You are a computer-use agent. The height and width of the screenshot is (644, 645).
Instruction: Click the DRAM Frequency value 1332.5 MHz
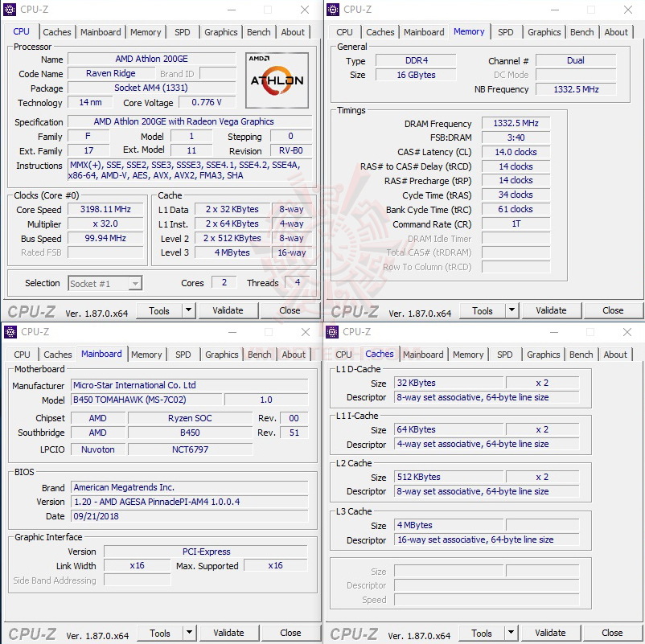[516, 123]
